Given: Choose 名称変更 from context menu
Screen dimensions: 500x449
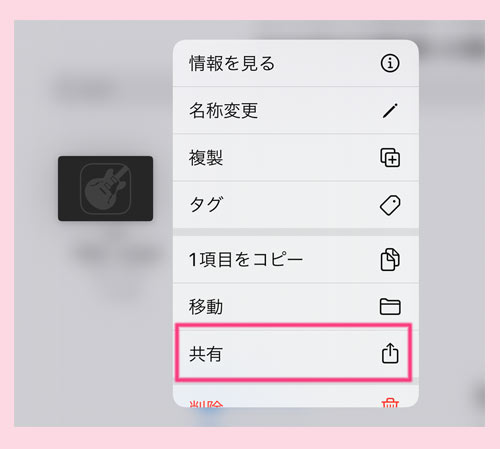Looking at the screenshot, I should [296, 110].
